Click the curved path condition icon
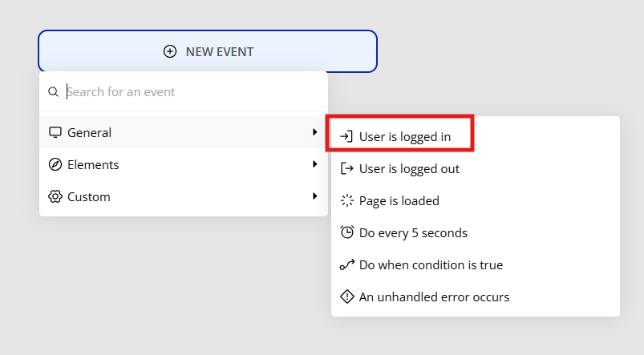Viewport: 644px width, 355px height. pos(346,264)
